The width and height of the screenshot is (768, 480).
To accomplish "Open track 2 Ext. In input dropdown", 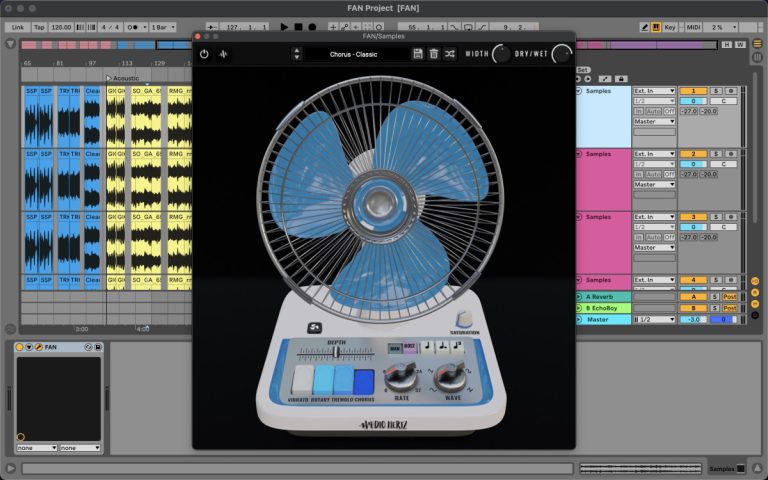I will tap(654, 154).
